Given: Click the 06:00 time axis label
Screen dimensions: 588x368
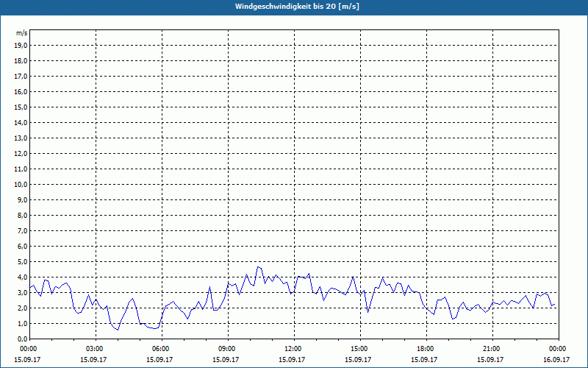Looking at the screenshot, I should 162,349.
